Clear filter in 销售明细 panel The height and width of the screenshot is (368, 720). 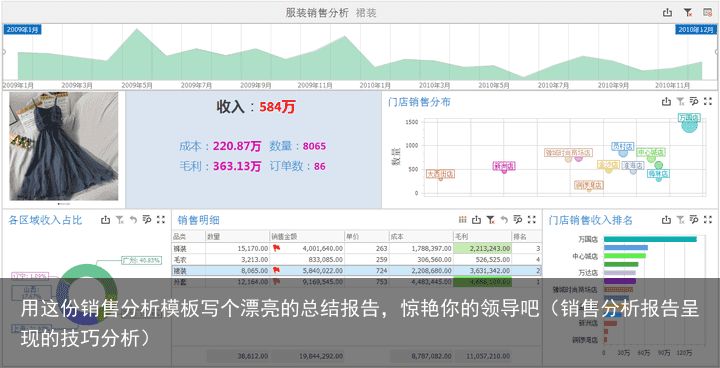[x=490, y=220]
